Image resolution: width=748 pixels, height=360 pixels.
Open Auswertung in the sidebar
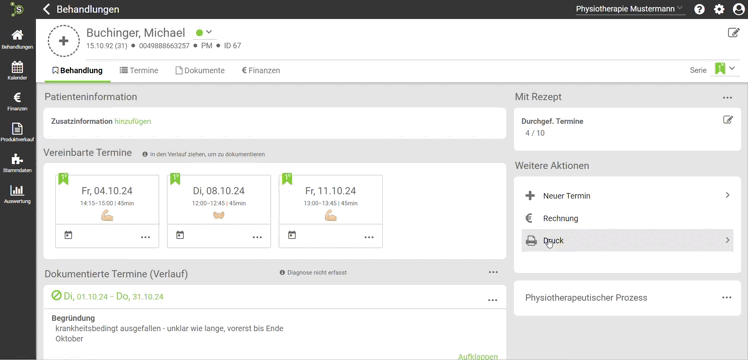pyautogui.click(x=17, y=194)
